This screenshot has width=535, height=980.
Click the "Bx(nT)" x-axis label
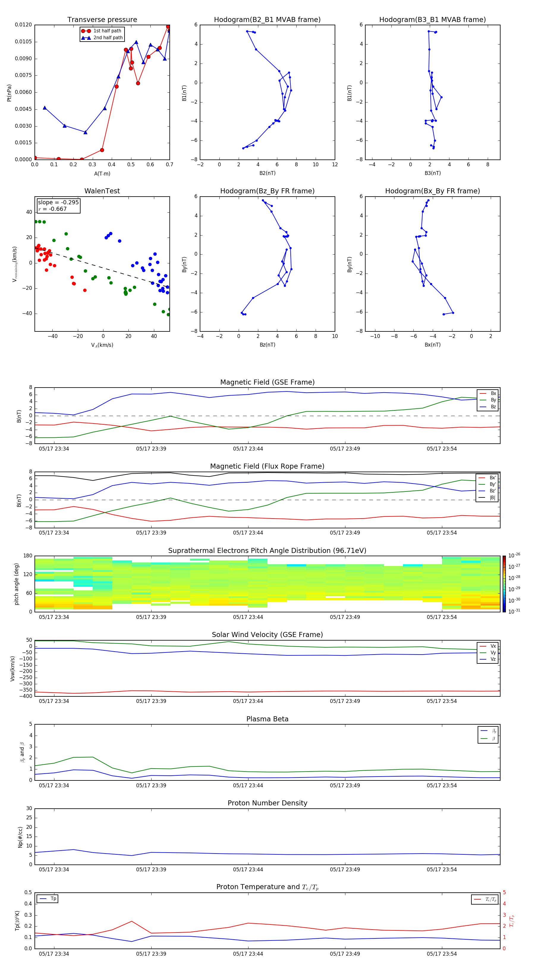pos(432,345)
